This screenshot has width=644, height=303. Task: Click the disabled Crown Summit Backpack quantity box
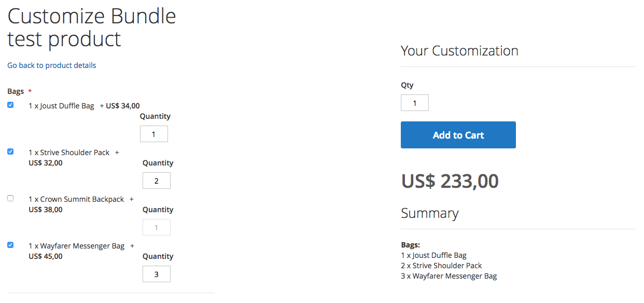tap(157, 227)
